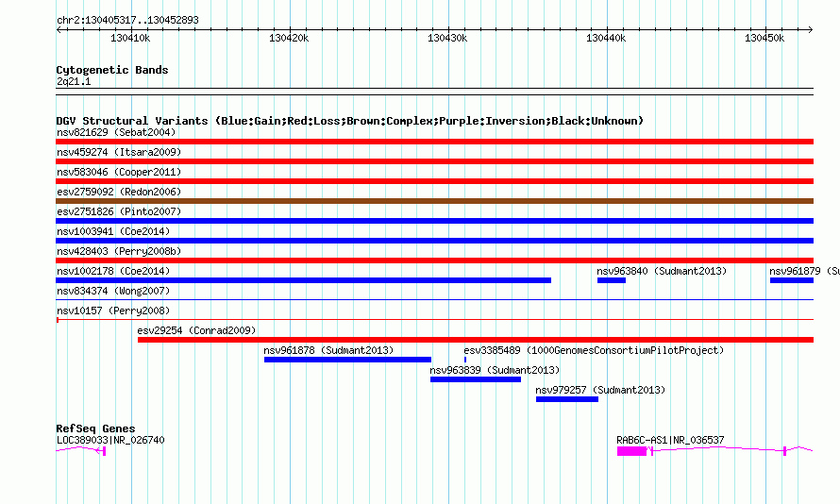The image size is (840, 504).
Task: Select the esv29254 (Conrad2009) label
Action: click(196, 330)
